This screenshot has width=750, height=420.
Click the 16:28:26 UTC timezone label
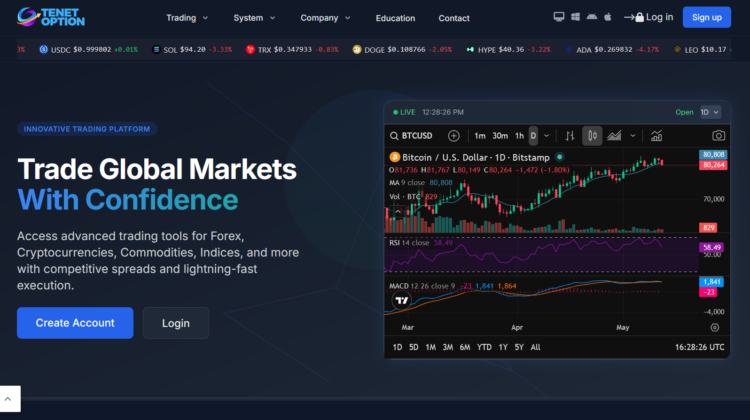pos(699,347)
